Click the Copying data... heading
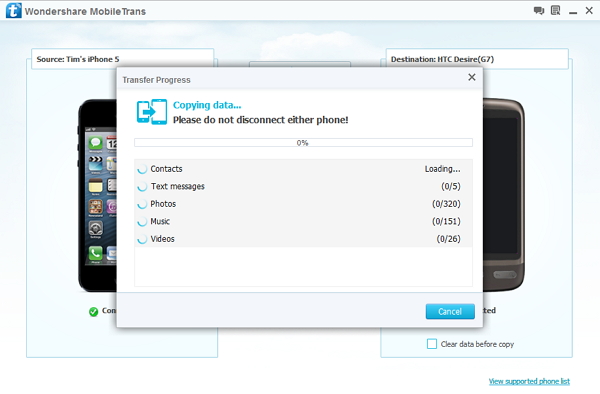The height and width of the screenshot is (394, 600). pos(207,105)
